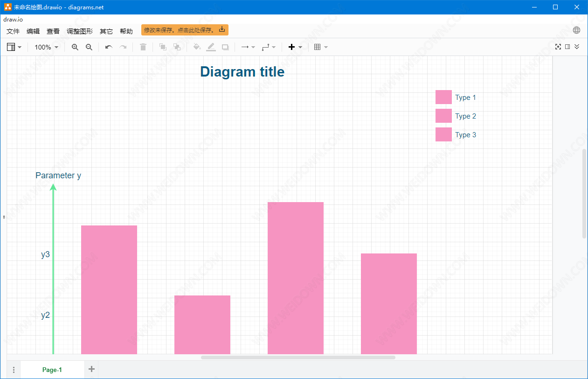Expand the table dropdown arrow

(x=326, y=47)
